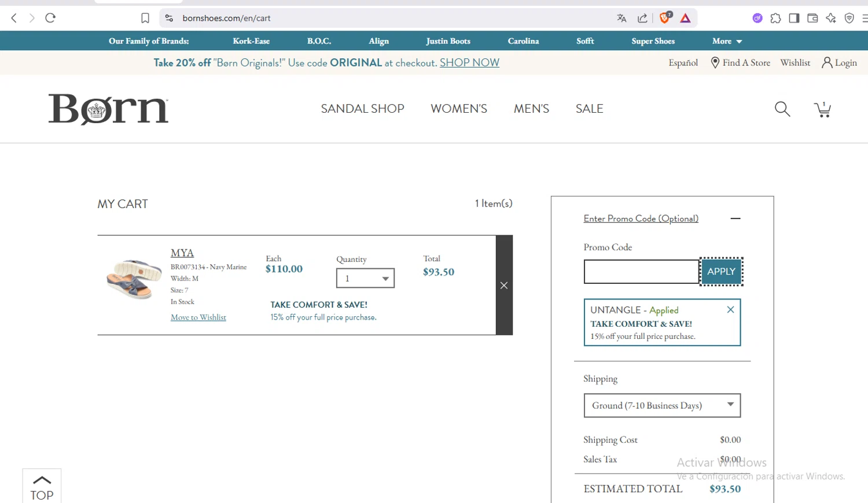Visit the Super Shoes brand link

tap(653, 41)
